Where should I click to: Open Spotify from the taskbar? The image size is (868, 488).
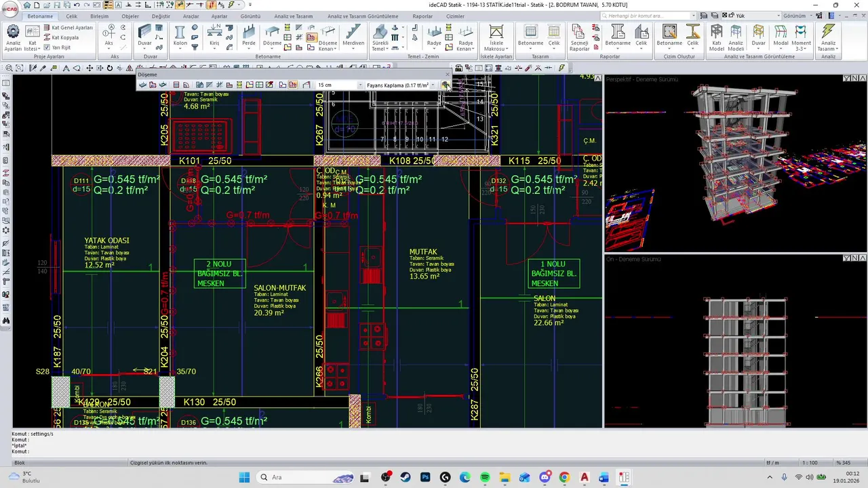pyautogui.click(x=485, y=477)
